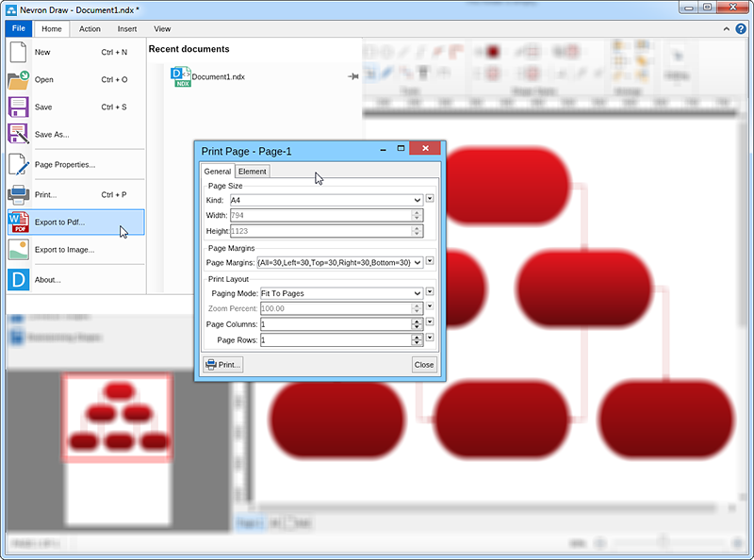Click the Height input field
Screen dimensions: 754x560
320,231
